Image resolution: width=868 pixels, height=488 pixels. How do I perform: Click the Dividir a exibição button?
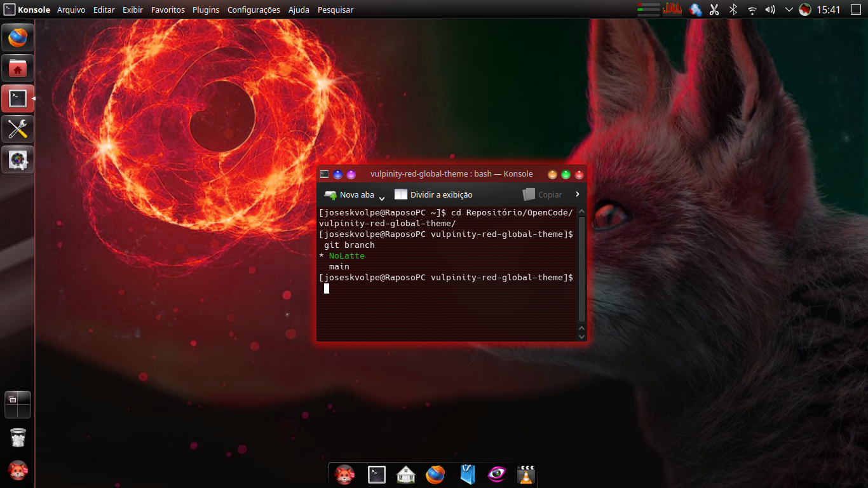click(433, 194)
